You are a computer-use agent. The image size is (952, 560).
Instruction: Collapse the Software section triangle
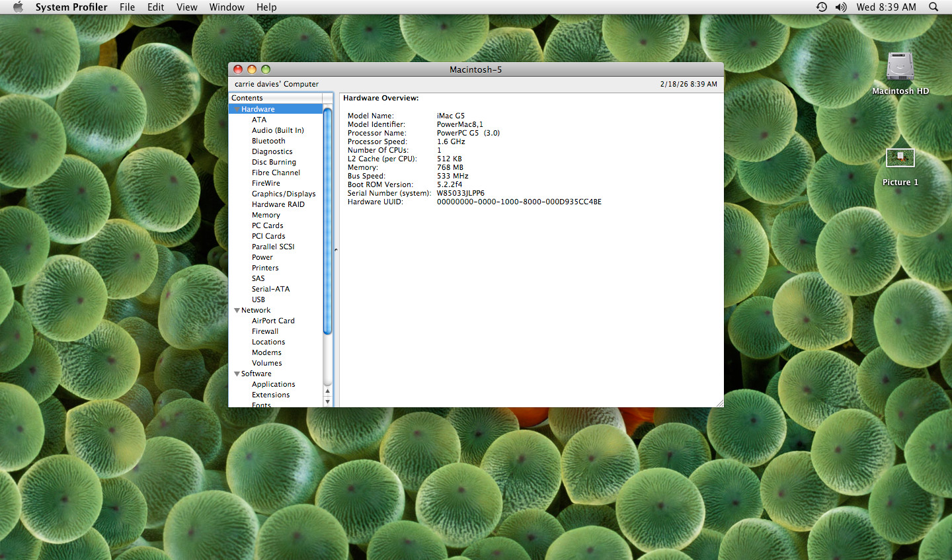tap(237, 374)
